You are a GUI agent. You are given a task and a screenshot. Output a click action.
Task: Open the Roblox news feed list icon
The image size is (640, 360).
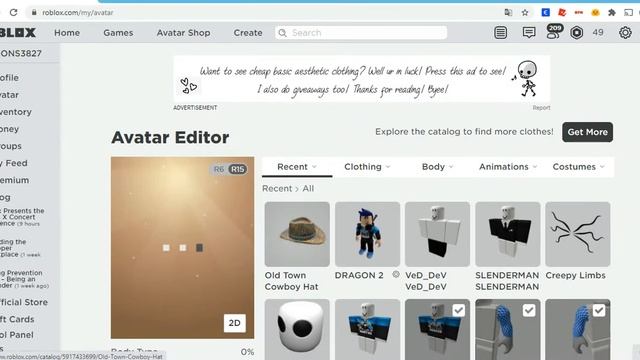point(500,33)
